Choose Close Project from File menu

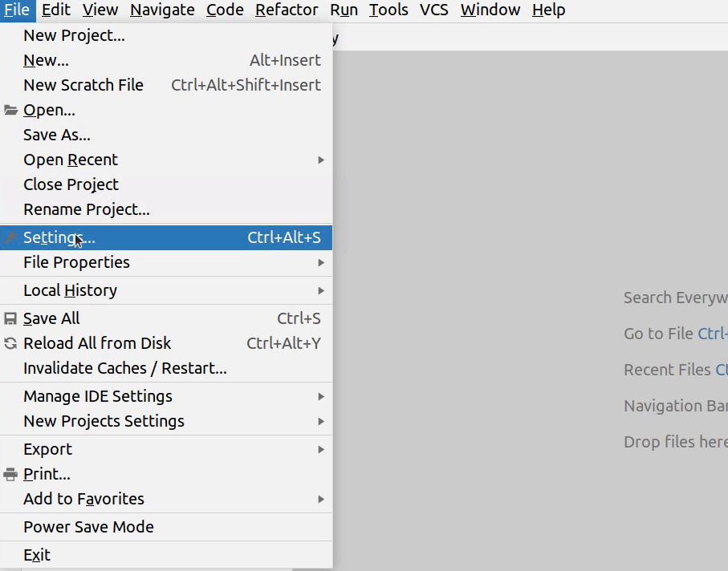coord(71,184)
